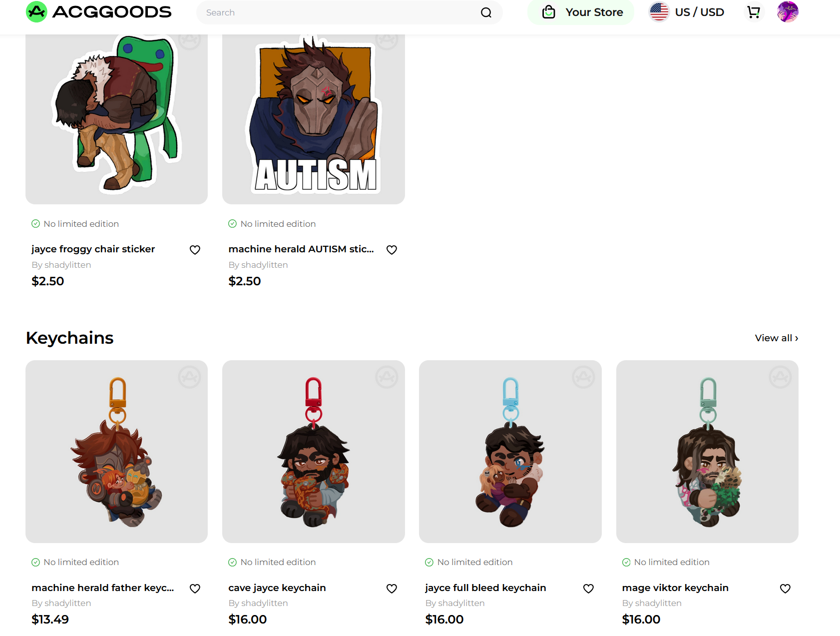The width and height of the screenshot is (840, 636).
Task: Open the machine herald father keychain title
Action: click(103, 588)
